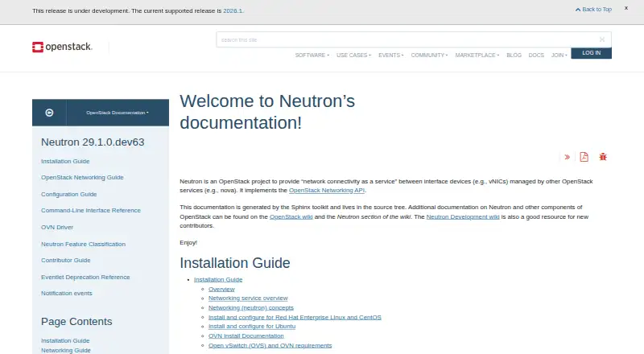Expand the SOFTWARE menu

[x=312, y=55]
